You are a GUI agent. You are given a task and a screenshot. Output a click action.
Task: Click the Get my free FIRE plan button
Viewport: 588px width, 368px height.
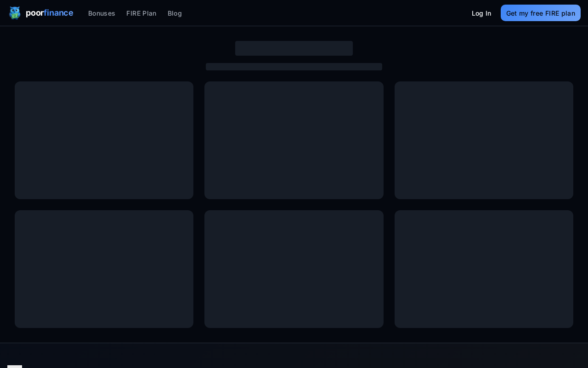coord(540,13)
